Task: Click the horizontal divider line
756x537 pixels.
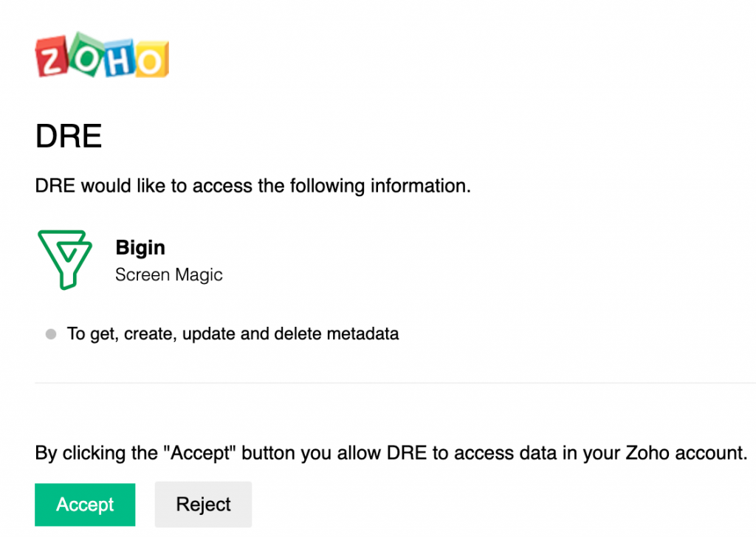Action: coord(396,384)
